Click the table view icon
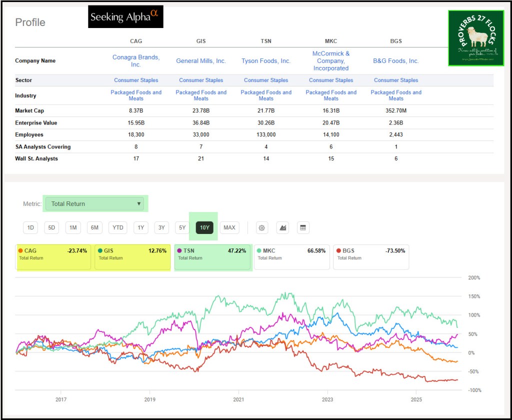This screenshot has width=512, height=420. [x=302, y=227]
